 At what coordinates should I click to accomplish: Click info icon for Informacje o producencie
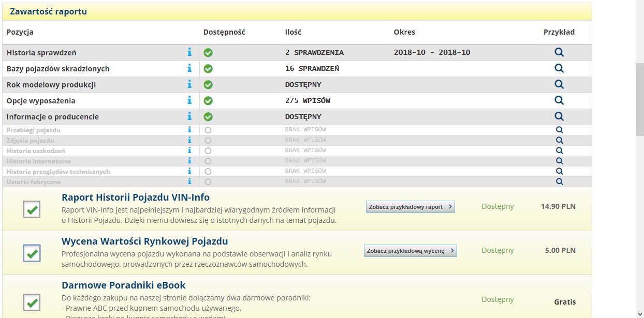189,116
